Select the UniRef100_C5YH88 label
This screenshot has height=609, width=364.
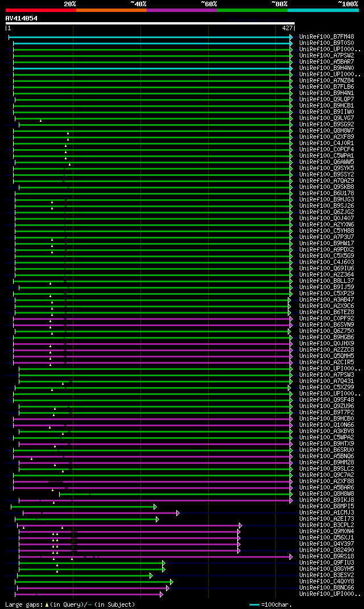click(326, 231)
